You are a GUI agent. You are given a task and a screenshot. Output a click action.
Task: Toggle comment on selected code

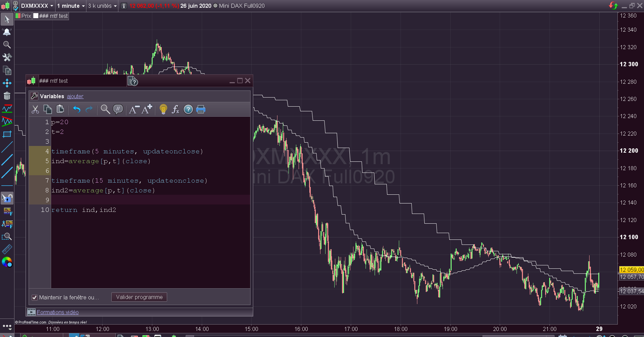coord(118,109)
